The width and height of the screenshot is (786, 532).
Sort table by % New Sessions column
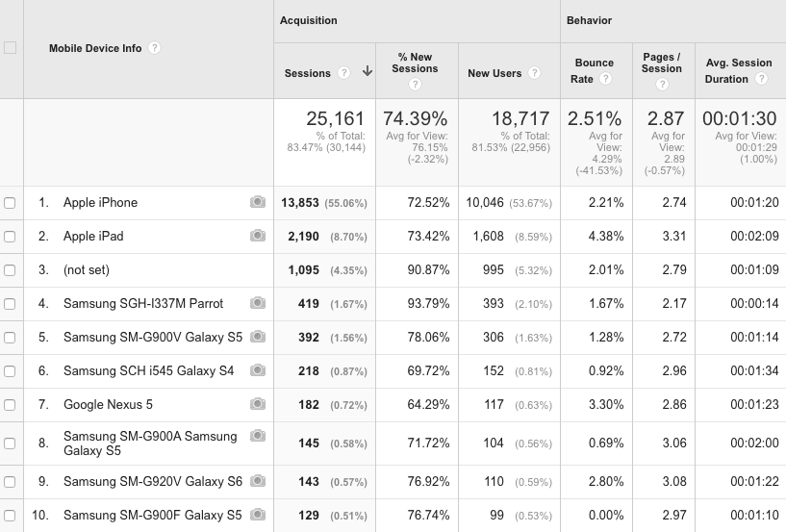tap(415, 63)
